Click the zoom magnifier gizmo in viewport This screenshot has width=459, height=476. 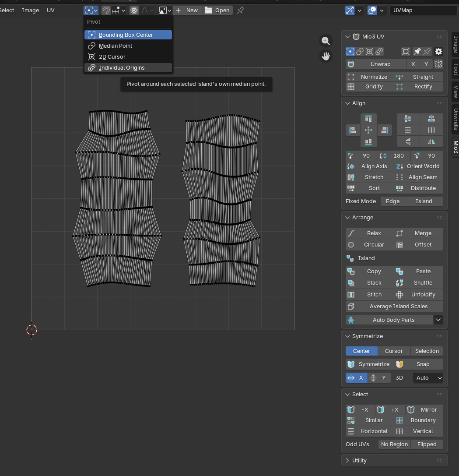pyautogui.click(x=326, y=41)
